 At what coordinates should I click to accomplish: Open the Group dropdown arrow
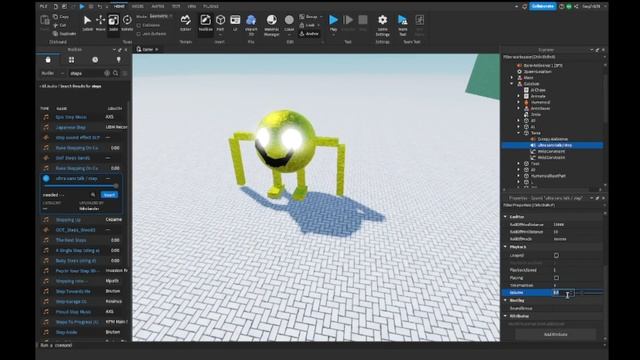(321, 17)
